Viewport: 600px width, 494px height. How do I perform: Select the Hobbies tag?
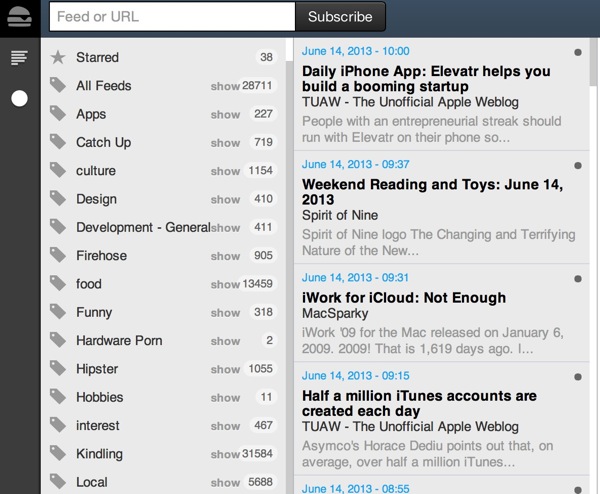point(99,397)
